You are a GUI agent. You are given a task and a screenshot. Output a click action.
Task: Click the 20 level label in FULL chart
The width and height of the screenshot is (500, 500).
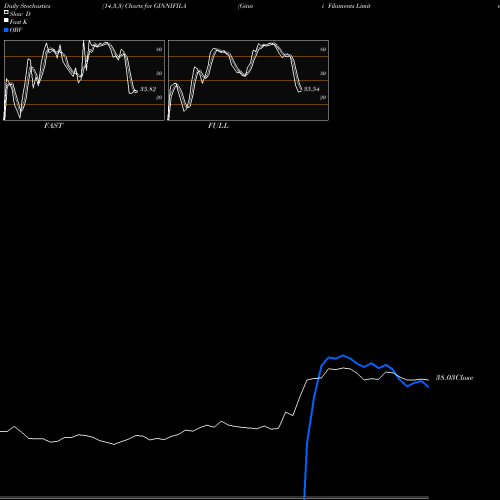tap(323, 97)
